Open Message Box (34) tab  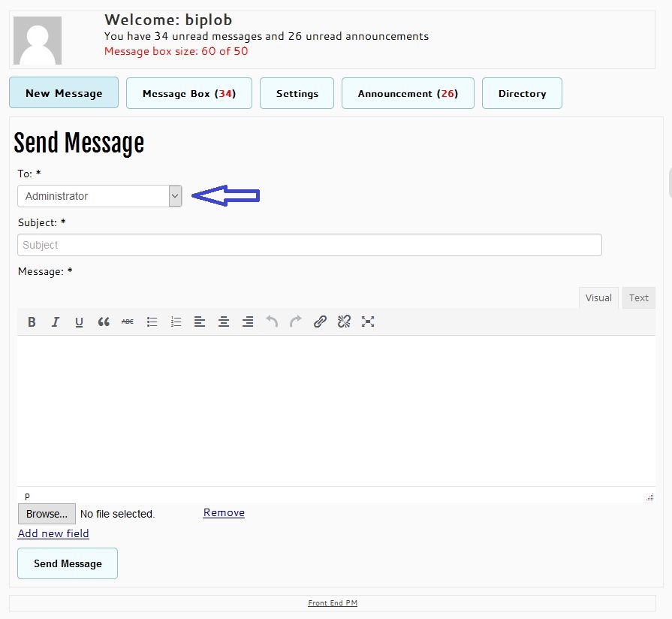tap(189, 93)
